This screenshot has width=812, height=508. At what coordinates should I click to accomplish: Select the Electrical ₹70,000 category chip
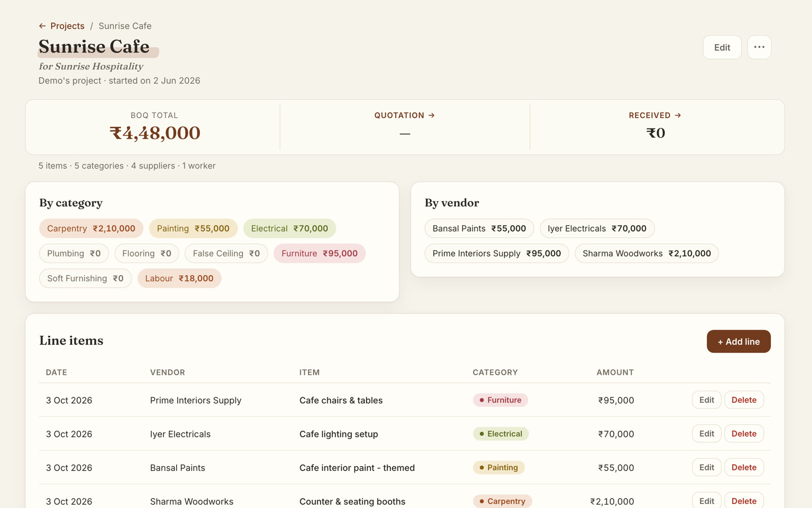[289, 229]
